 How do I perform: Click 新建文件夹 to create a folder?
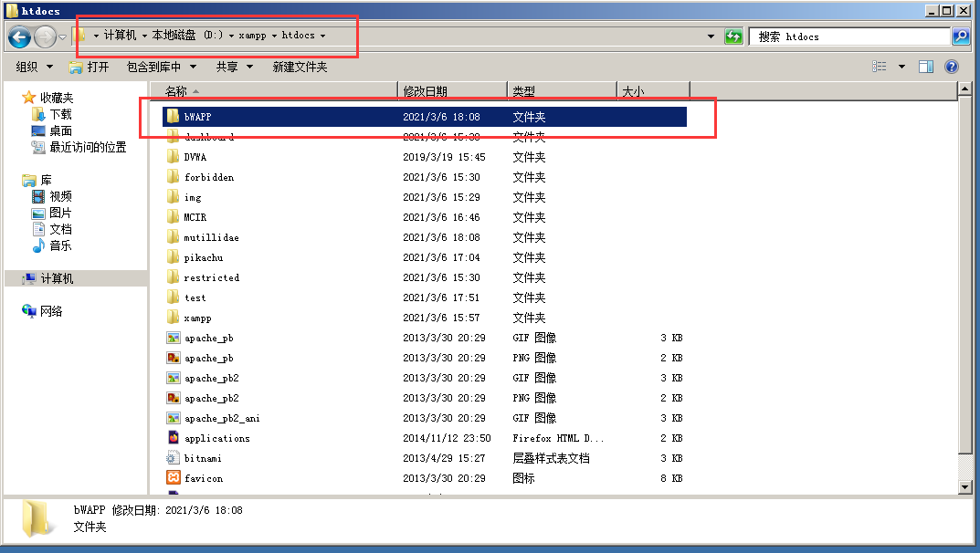pyautogui.click(x=300, y=67)
